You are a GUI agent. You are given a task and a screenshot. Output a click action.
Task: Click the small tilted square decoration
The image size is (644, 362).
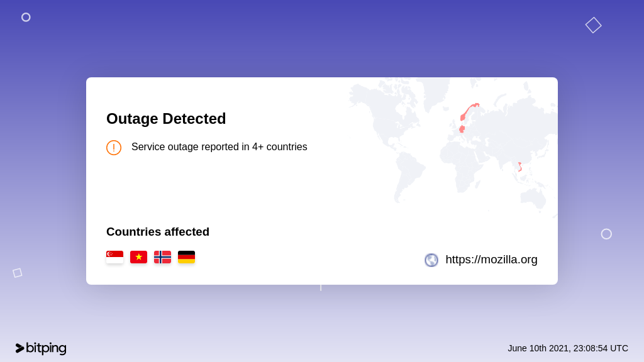coord(17,273)
